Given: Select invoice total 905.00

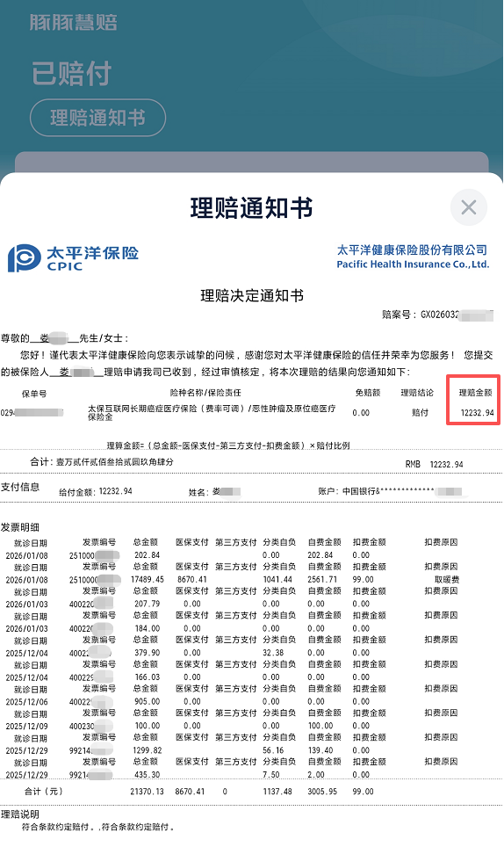Looking at the screenshot, I should [147, 701].
